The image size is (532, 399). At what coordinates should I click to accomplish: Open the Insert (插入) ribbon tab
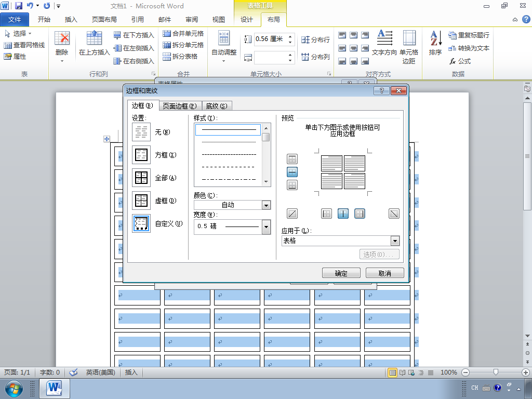click(71, 20)
